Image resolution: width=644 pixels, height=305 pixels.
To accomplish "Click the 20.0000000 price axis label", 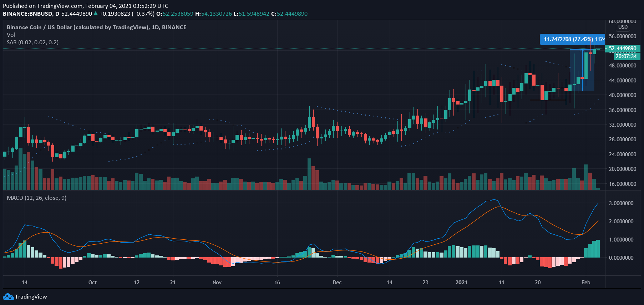I will tap(623, 169).
